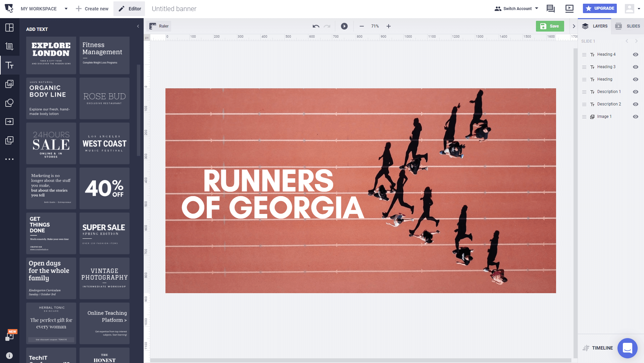This screenshot has height=363, width=644.
Task: Click the canvas horizontal scrollbar
Action: tap(361, 360)
